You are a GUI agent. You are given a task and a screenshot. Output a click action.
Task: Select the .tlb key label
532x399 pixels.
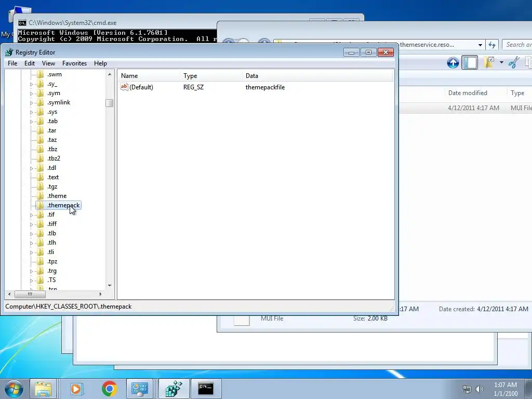[51, 233]
